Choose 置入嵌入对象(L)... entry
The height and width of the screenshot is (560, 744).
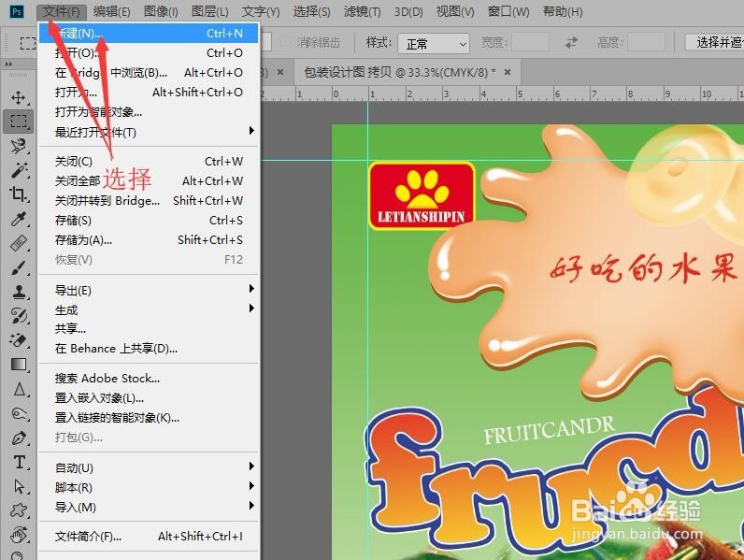click(149, 397)
